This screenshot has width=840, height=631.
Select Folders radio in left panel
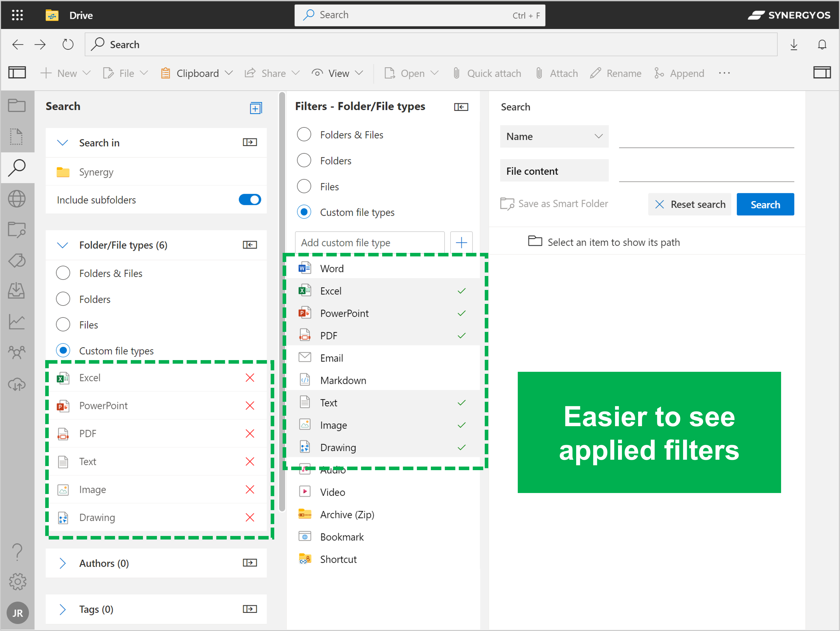(x=63, y=299)
